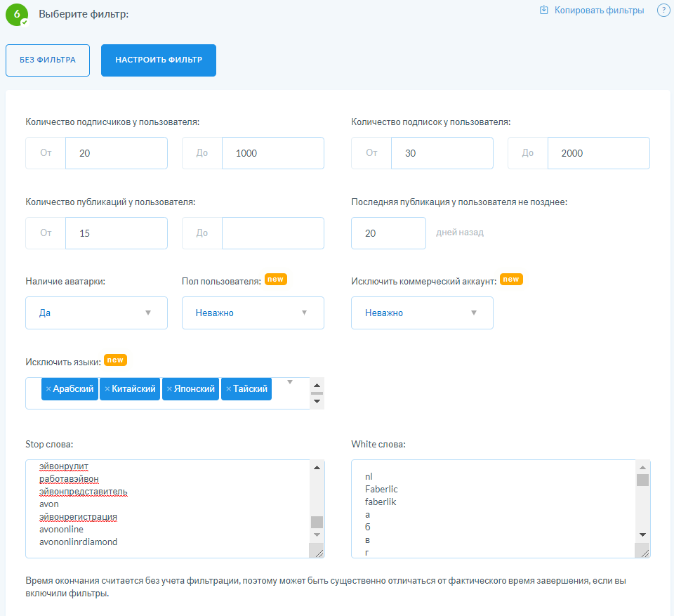Screen dimensions: 674x616
Task: Click the subscribers count От field
Action: tap(116, 153)
